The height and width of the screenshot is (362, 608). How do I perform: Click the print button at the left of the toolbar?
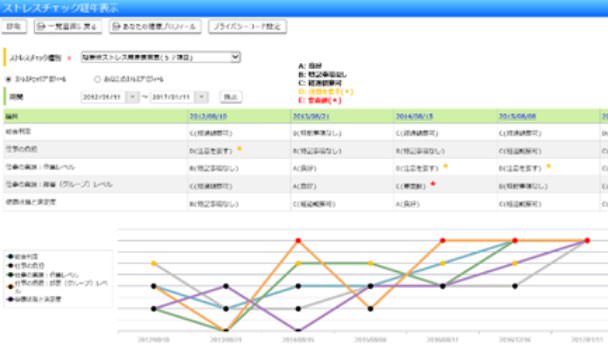[x=14, y=26]
